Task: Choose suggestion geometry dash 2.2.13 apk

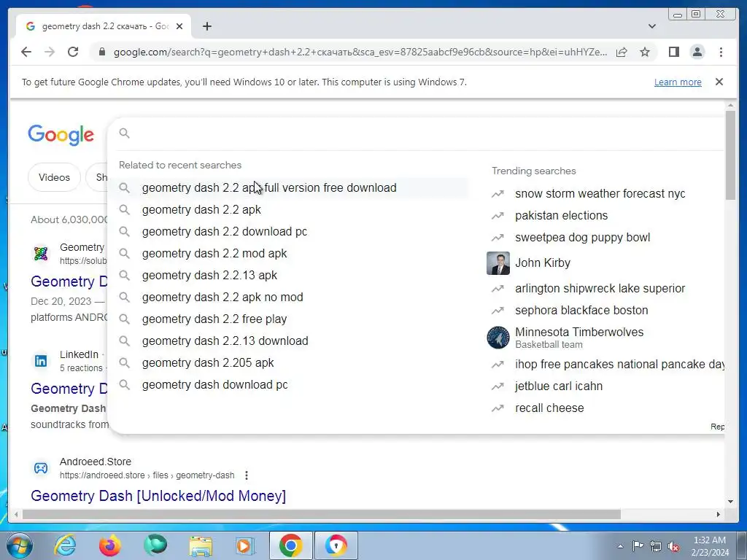Action: pos(287,275)
